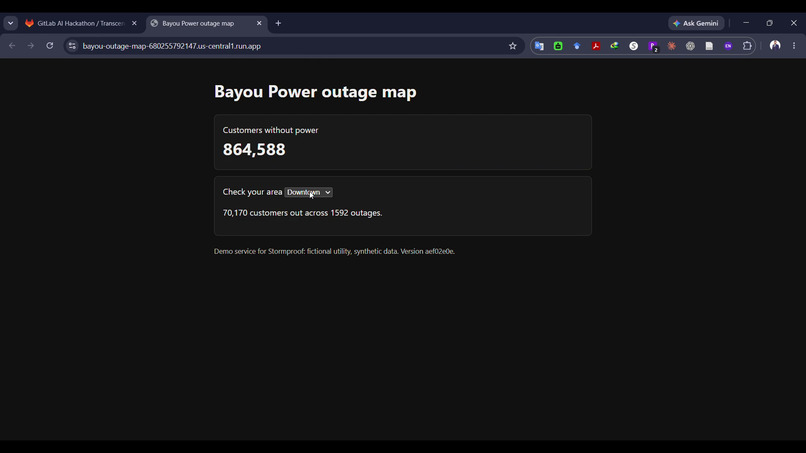Viewport: 806px width, 453px height.
Task: Click the gray ChatGPT knot extension icon
Action: 690,46
